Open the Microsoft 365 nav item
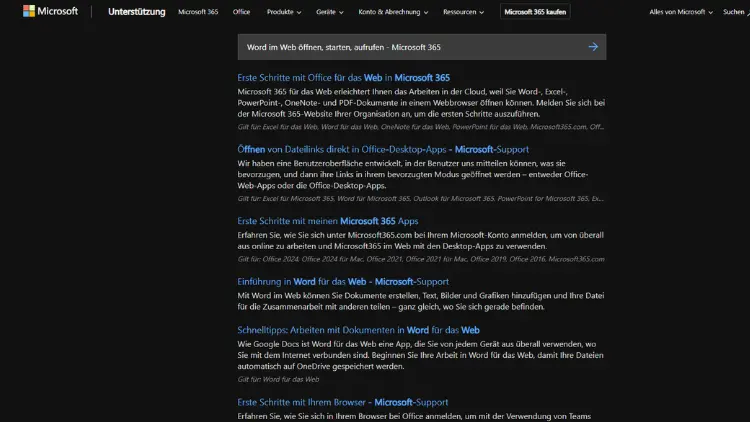This screenshot has width=750, height=422. coord(198,12)
